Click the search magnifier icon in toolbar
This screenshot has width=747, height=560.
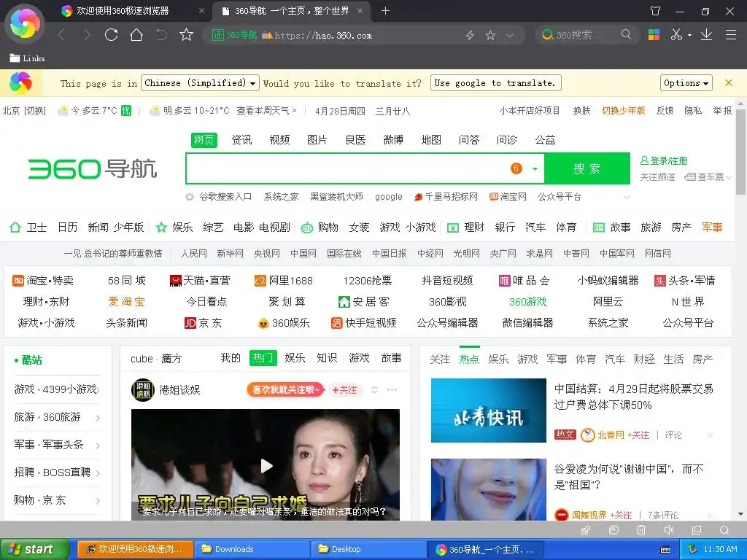point(626,34)
